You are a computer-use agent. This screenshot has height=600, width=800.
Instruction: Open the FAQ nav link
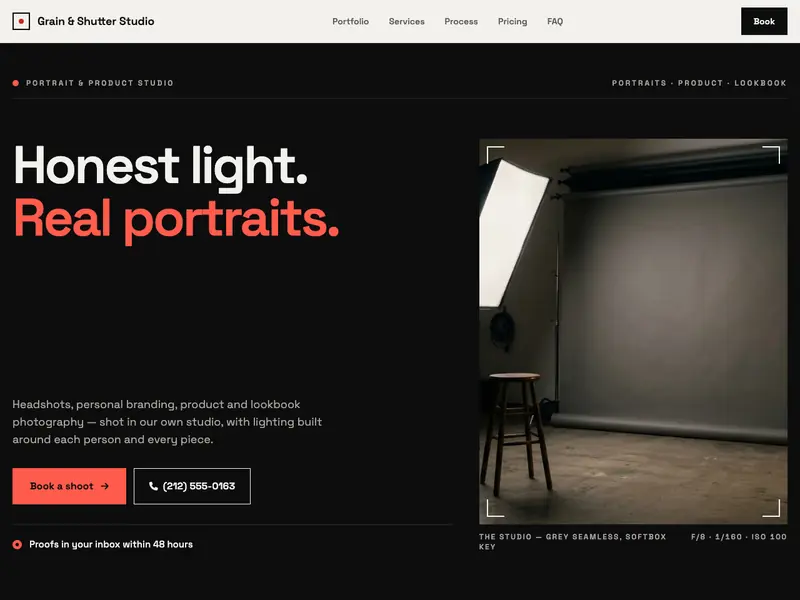click(555, 21)
